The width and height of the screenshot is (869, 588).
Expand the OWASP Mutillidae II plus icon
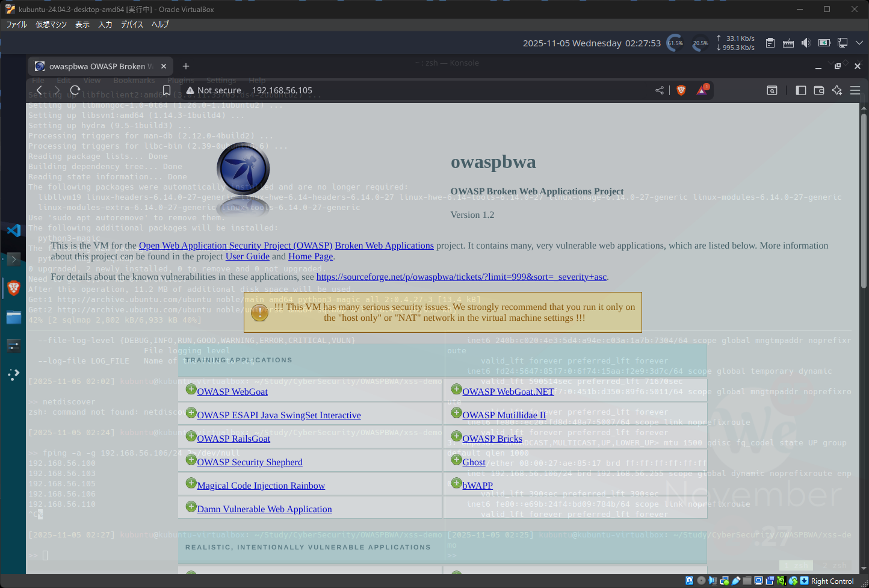point(456,413)
